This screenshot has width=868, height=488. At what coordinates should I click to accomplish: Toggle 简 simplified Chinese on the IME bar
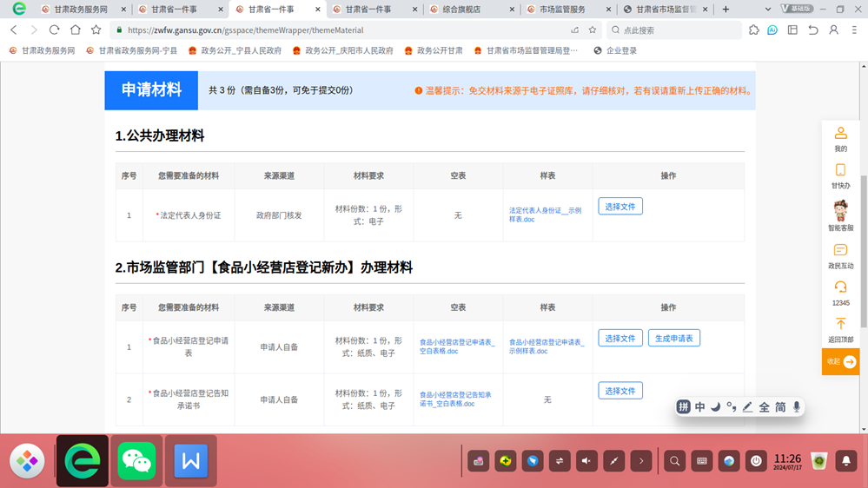coord(780,407)
